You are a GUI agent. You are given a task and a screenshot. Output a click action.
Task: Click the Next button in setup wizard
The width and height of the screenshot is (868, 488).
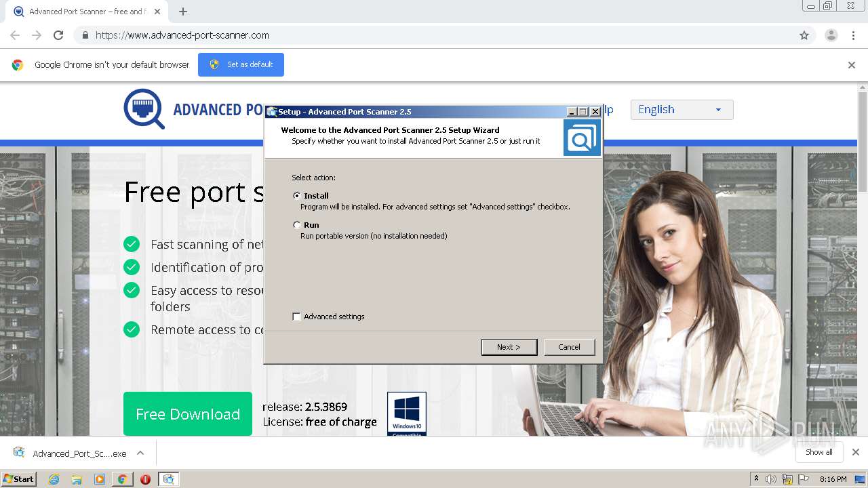point(509,347)
